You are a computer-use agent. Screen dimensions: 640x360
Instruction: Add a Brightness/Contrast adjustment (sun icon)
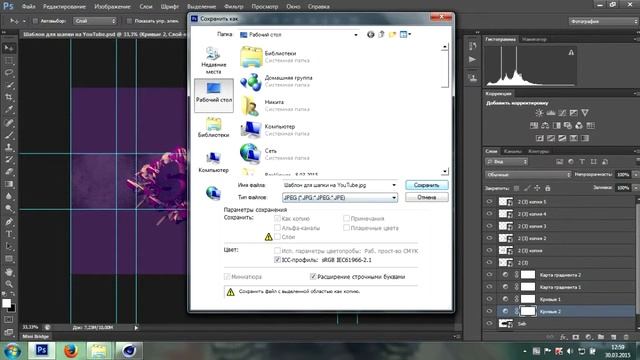click(x=540, y=113)
